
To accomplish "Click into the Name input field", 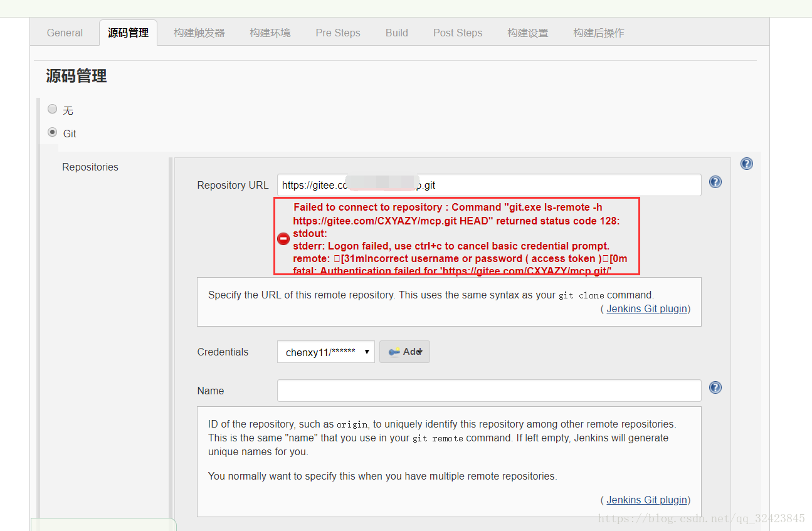I will 489,391.
